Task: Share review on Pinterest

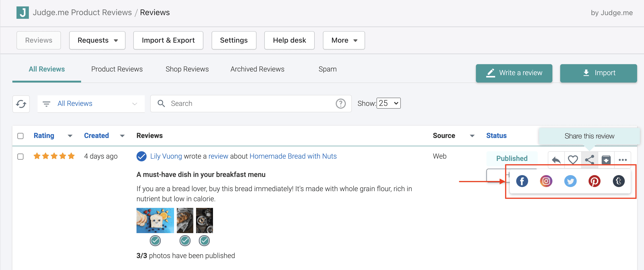Action: click(x=594, y=181)
